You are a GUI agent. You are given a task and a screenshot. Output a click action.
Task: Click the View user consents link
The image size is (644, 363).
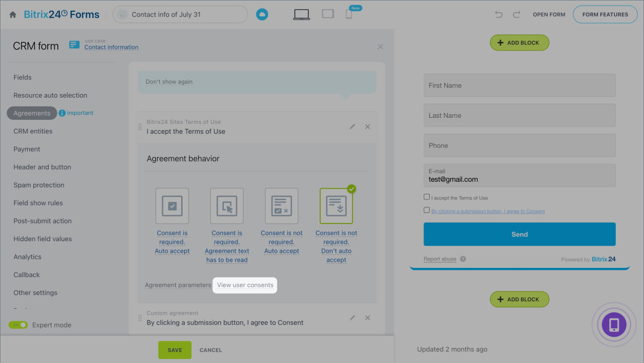(x=245, y=285)
